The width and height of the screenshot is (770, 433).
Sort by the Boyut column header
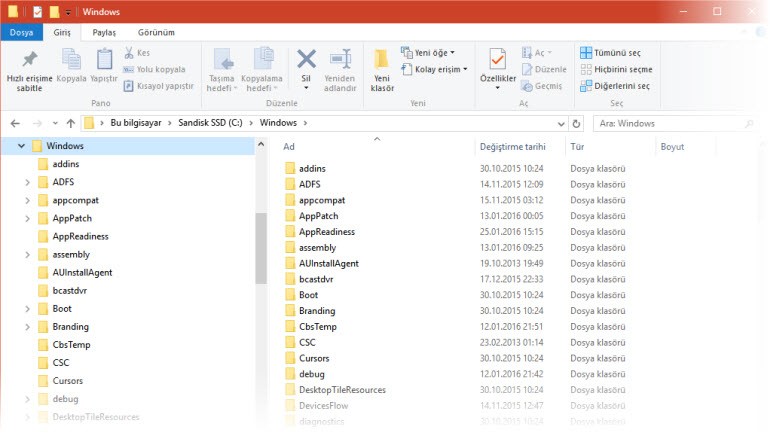click(672, 146)
